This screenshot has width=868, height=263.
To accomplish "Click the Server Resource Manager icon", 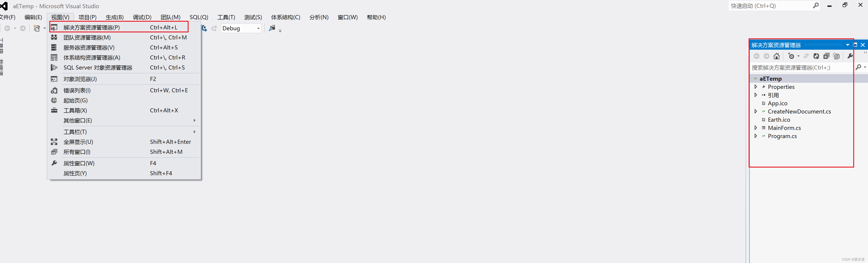I will click(x=55, y=48).
